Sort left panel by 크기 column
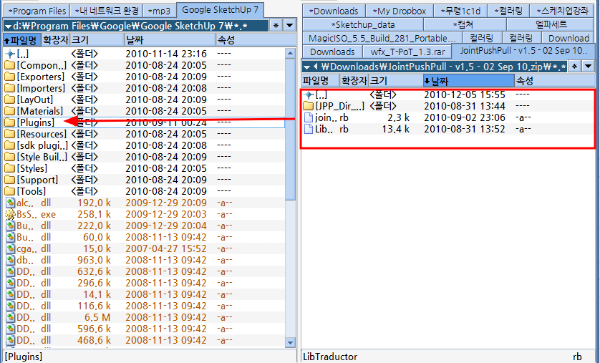The height and width of the screenshot is (363, 600). (97, 40)
